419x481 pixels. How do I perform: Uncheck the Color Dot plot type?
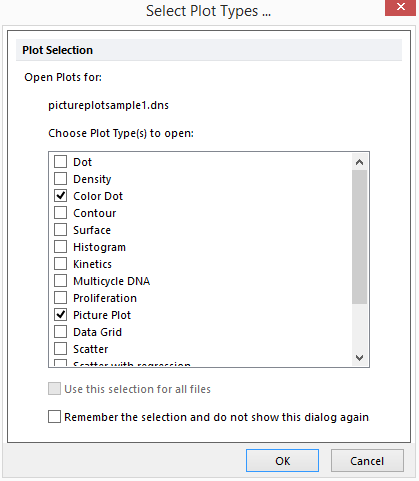pyautogui.click(x=60, y=196)
